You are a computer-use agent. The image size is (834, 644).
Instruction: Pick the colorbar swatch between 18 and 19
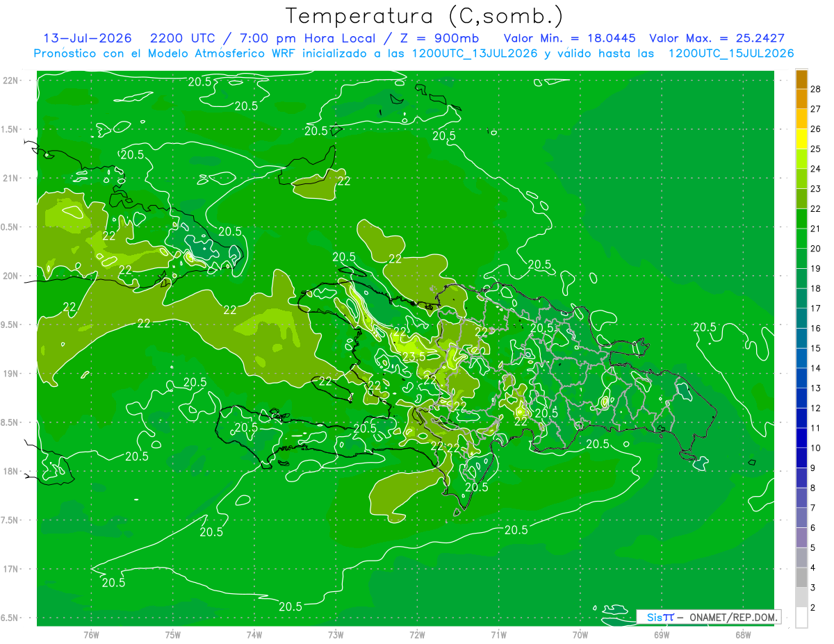[x=801, y=279]
